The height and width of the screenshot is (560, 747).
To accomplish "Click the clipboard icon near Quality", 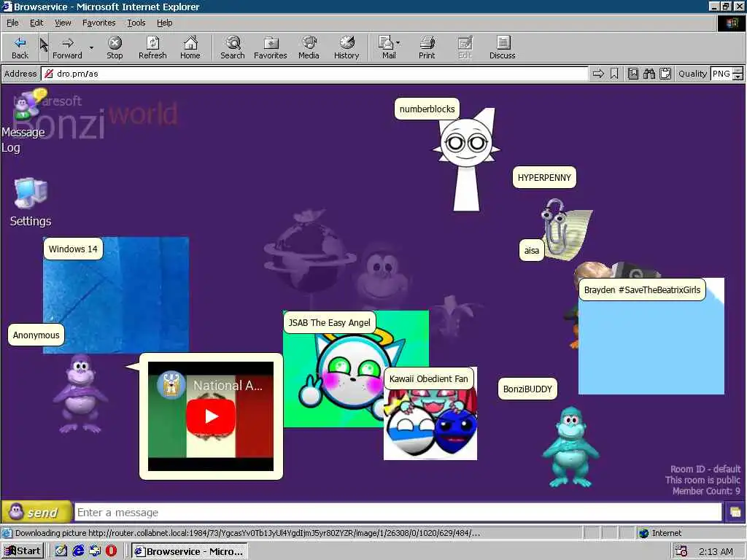I will [x=665, y=74].
